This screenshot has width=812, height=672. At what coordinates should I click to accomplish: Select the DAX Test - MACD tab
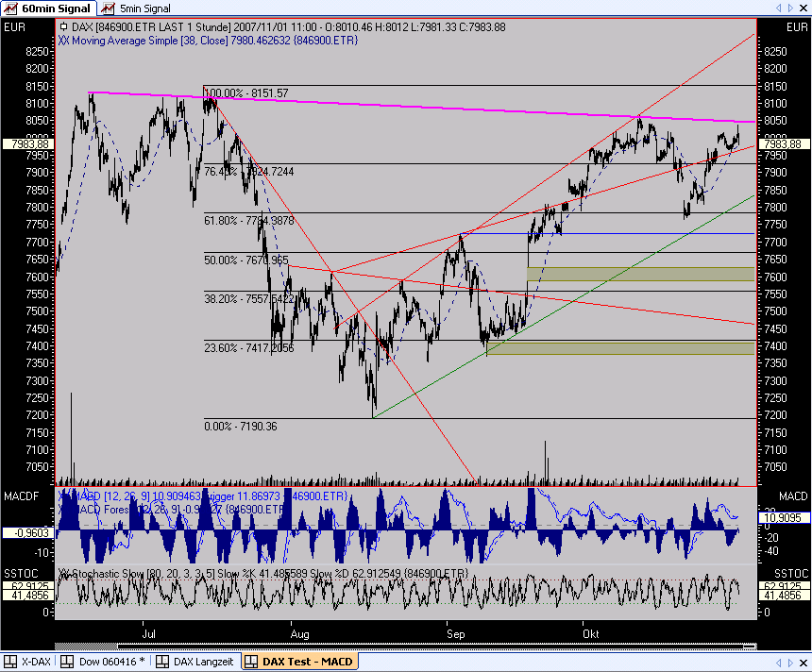point(299,662)
